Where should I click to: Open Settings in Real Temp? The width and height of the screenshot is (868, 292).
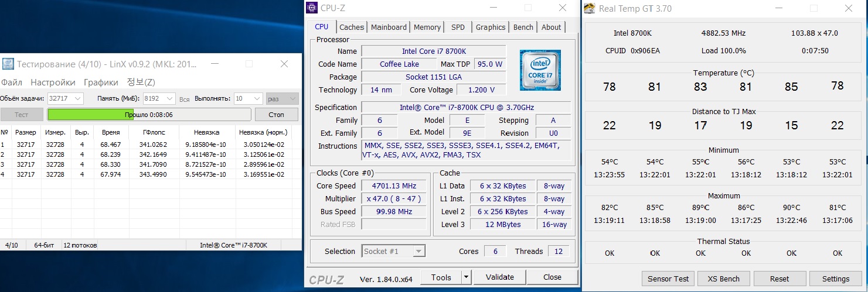coord(836,279)
